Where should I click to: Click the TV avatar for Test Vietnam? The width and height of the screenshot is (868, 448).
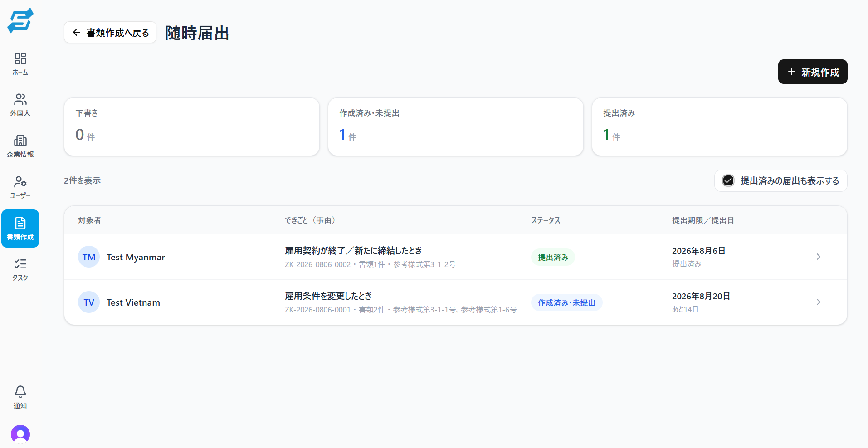89,302
